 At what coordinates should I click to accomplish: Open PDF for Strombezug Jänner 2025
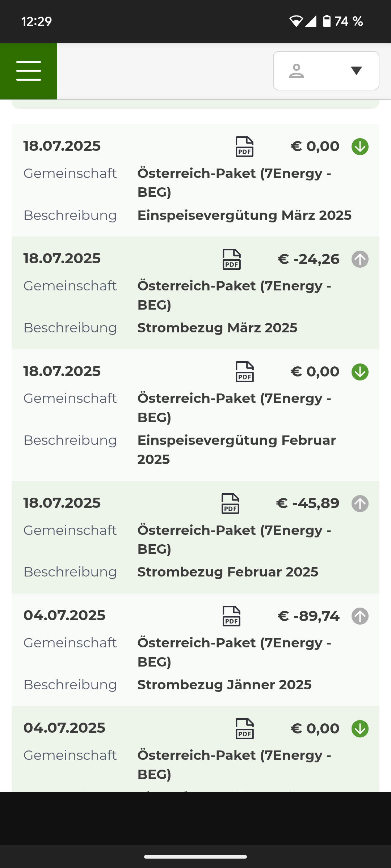pyautogui.click(x=232, y=616)
